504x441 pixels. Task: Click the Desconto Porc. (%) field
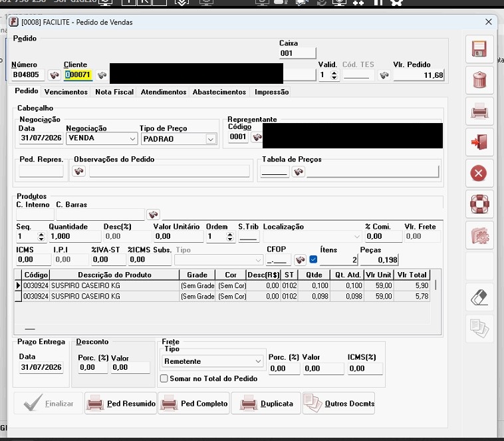tap(92, 367)
